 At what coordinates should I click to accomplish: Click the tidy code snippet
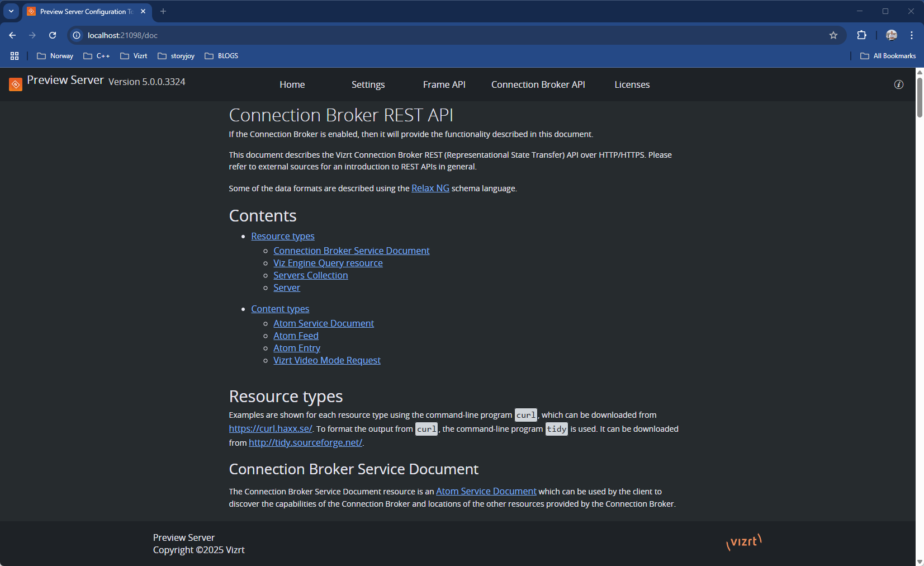pyautogui.click(x=557, y=429)
